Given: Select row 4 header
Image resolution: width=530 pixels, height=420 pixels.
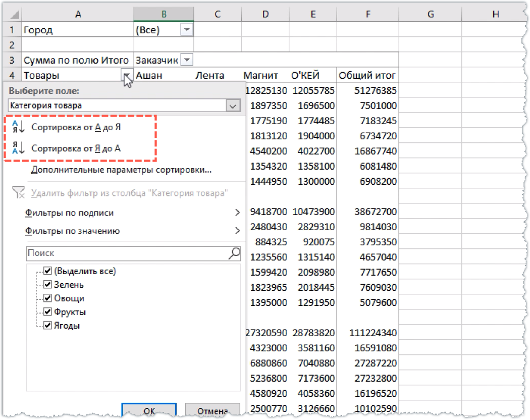Looking at the screenshot, I should pos(12,75).
